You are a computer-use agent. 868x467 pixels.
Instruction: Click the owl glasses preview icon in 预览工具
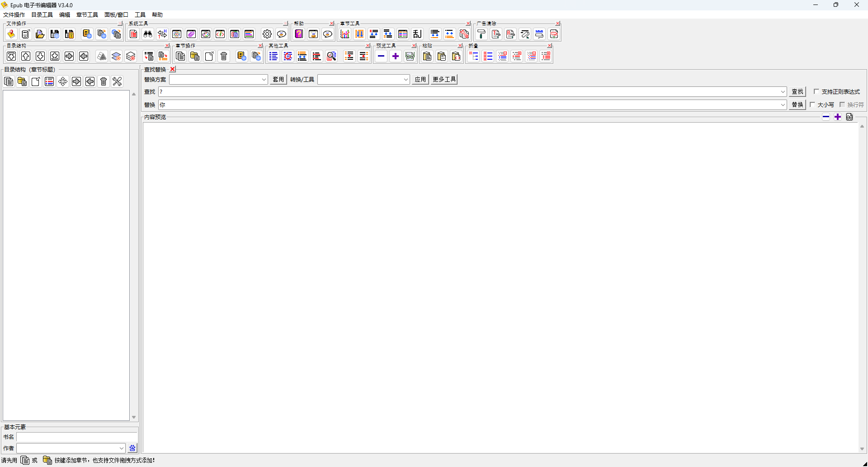point(410,56)
